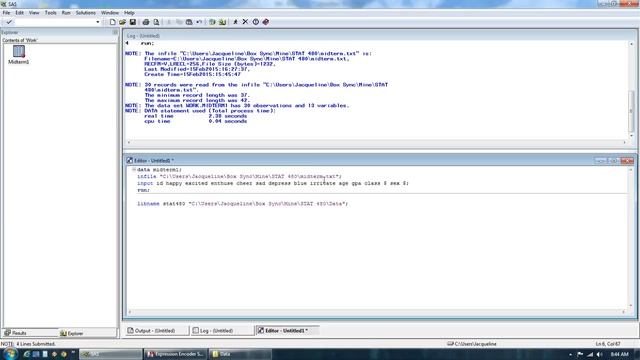640x360 pixels.
Task: Click the libname stat480 line in editor
Action: coord(242,204)
